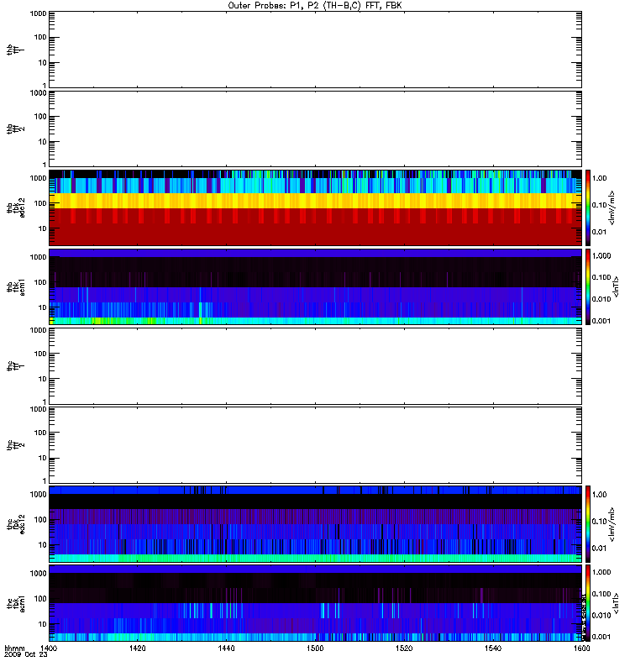Select the thb fbk scm1 color bar
This screenshot has width=630, height=672.
tap(588, 286)
